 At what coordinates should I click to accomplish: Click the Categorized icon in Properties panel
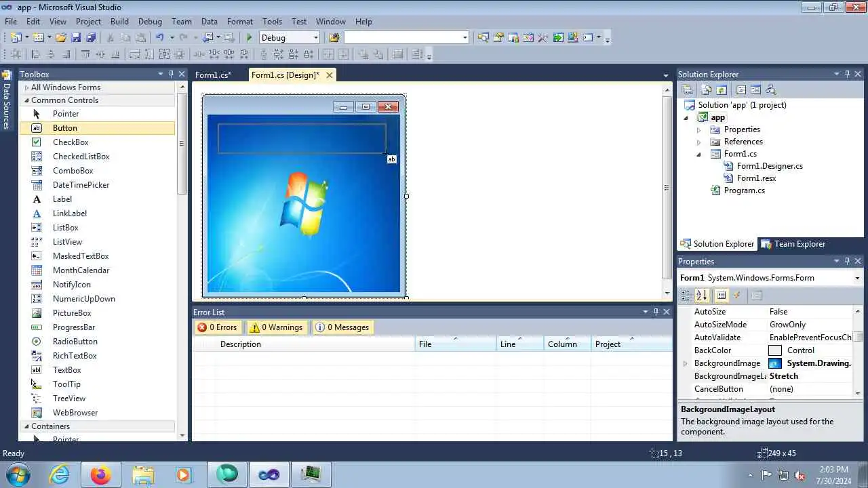[x=686, y=296]
